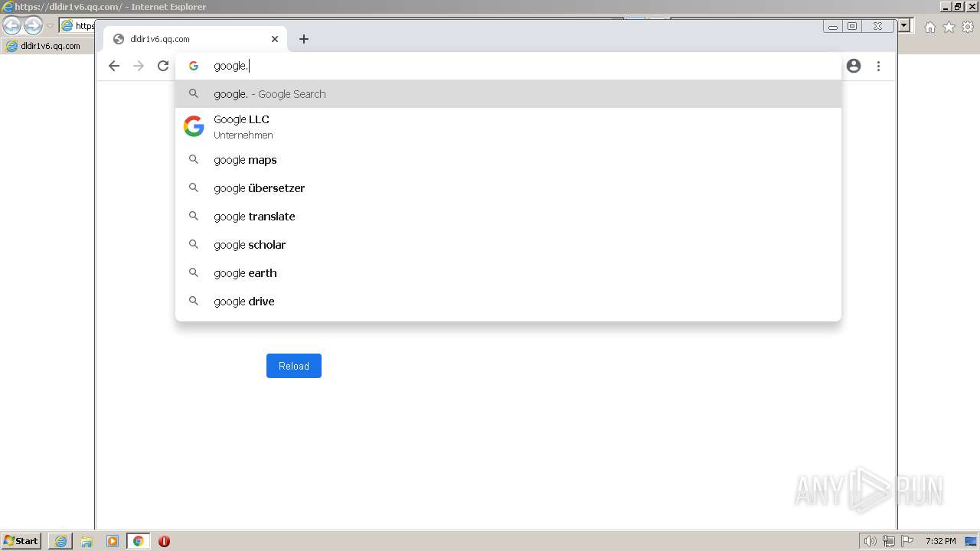
Task: Open Internet Explorer from the taskbar
Action: pos(60,541)
